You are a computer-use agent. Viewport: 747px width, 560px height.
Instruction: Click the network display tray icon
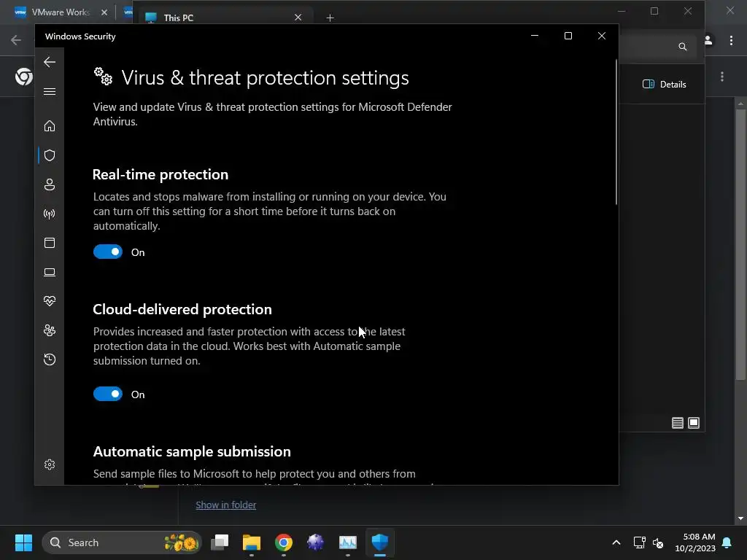pyautogui.click(x=639, y=542)
